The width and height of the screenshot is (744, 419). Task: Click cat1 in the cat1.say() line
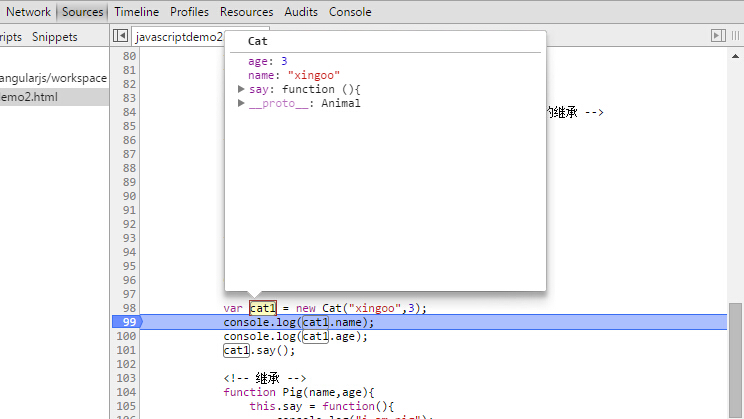[236, 350]
